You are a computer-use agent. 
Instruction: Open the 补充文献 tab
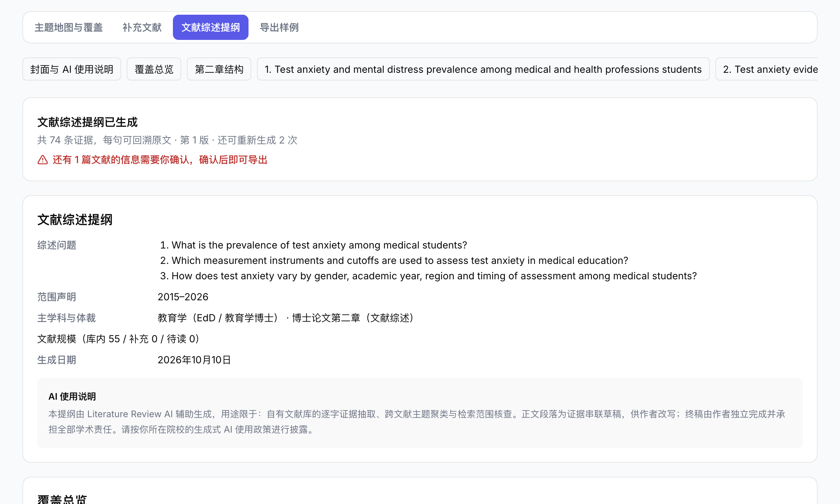[x=142, y=27]
